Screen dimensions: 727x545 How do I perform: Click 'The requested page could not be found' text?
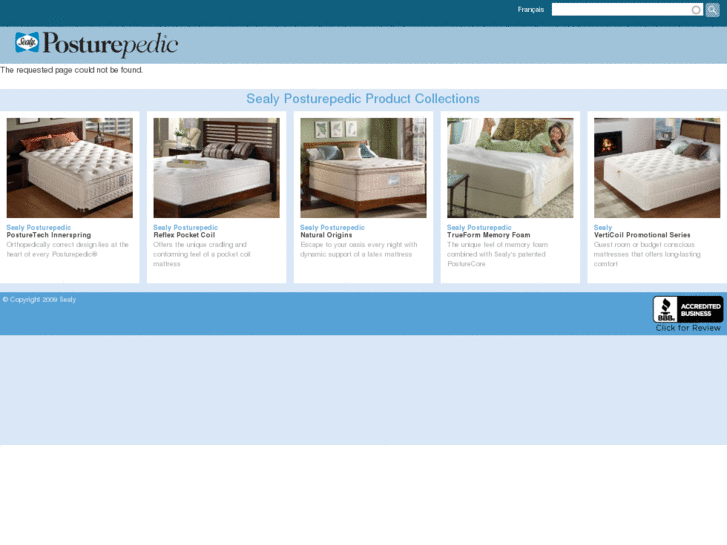tap(71, 70)
